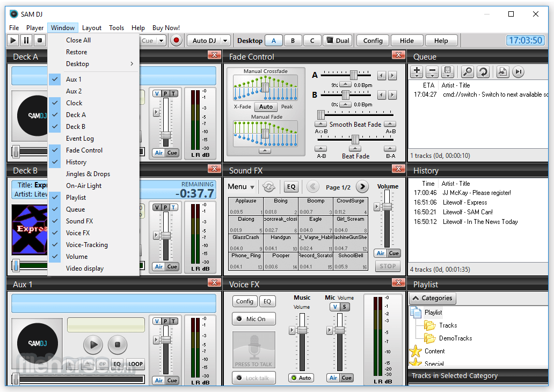Trigger the Applause sound effect pad
This screenshot has height=392, width=554.
pos(246,206)
